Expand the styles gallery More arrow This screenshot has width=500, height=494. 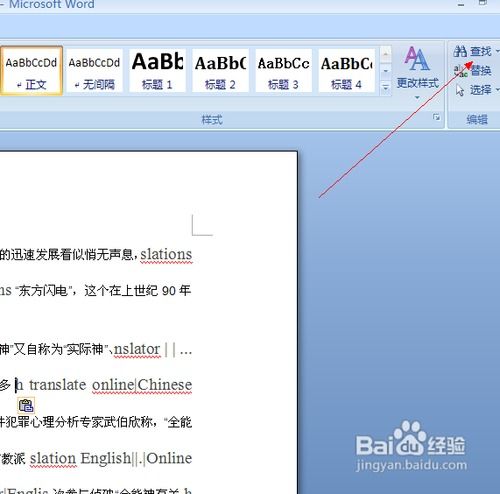coord(386,88)
